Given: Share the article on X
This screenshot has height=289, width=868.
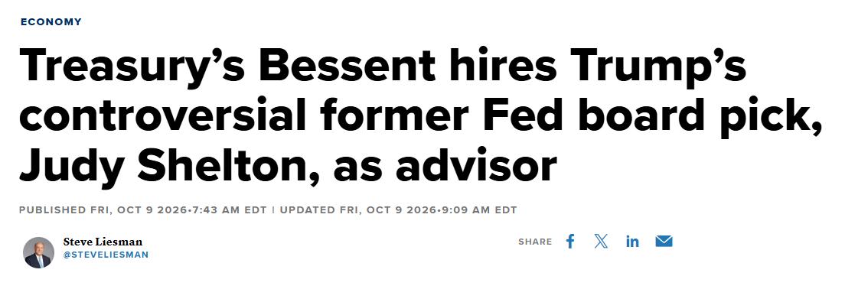Looking at the screenshot, I should coord(601,242).
